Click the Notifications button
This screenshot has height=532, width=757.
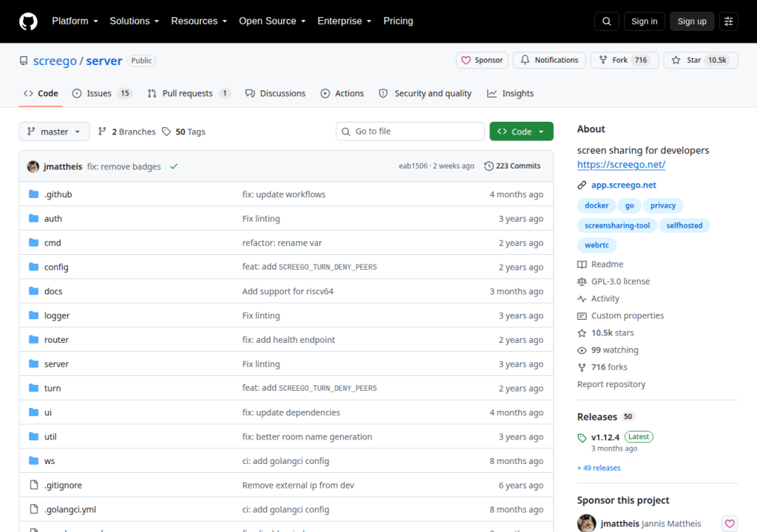549,60
